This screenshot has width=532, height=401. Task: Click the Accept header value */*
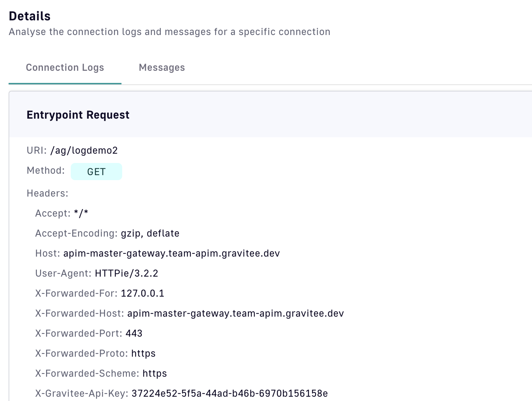point(81,213)
